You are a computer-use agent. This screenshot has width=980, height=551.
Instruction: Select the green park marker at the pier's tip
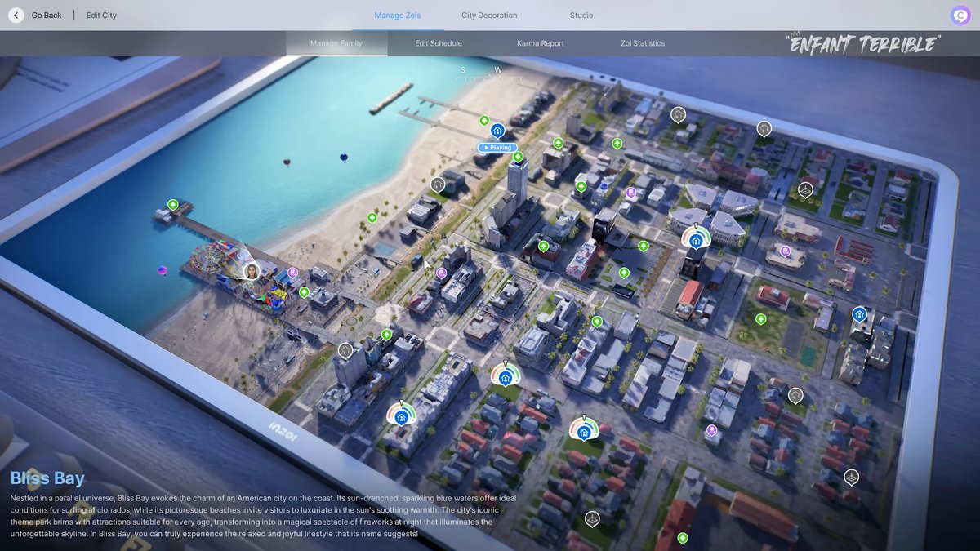[x=173, y=204]
